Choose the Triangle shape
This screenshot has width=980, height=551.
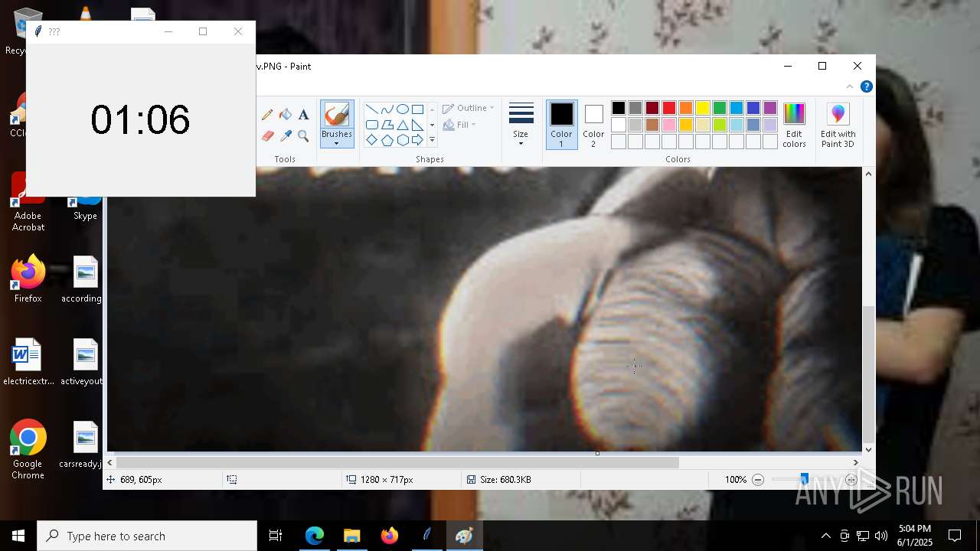tap(402, 125)
